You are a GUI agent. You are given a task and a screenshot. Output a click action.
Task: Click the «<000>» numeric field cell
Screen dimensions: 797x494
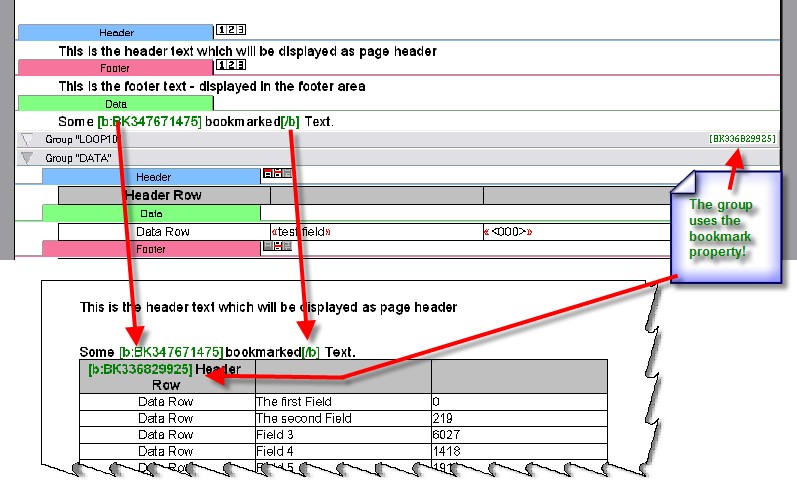(508, 232)
